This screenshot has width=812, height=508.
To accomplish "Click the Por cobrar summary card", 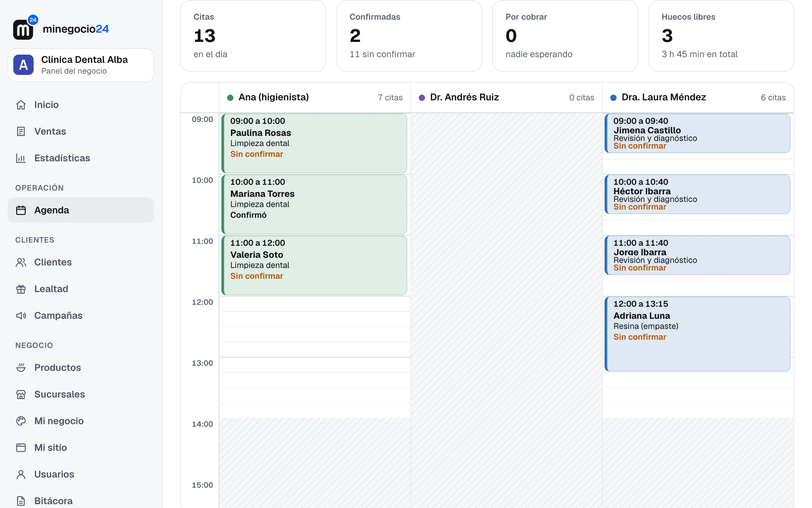I will (565, 36).
